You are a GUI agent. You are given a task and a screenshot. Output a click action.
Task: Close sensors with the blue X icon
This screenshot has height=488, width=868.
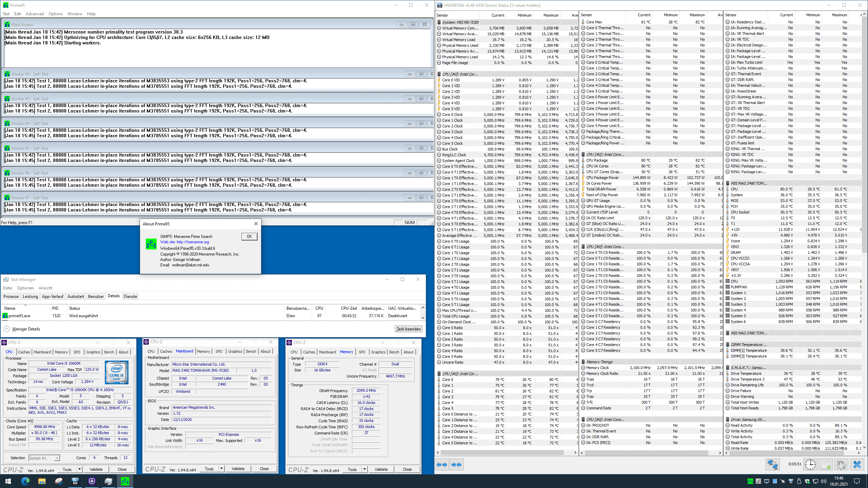click(x=857, y=464)
